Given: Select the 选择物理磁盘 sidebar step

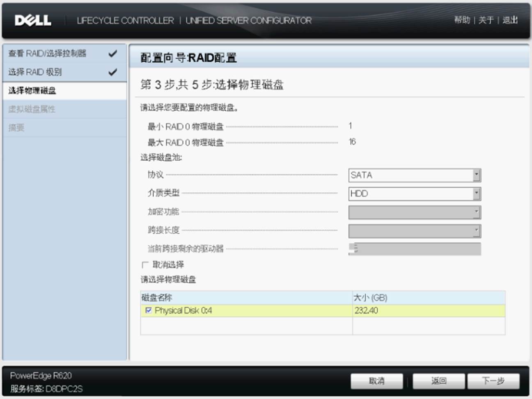Looking at the screenshot, I should click(x=32, y=91).
